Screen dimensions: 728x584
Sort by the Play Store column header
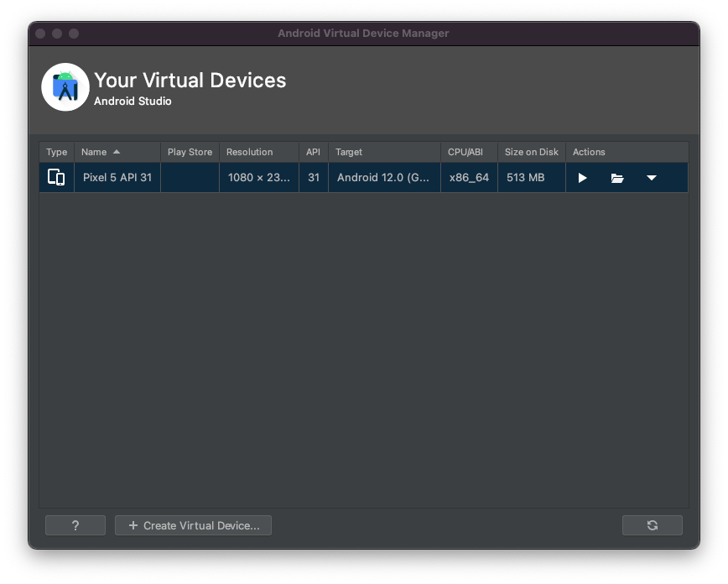point(190,152)
